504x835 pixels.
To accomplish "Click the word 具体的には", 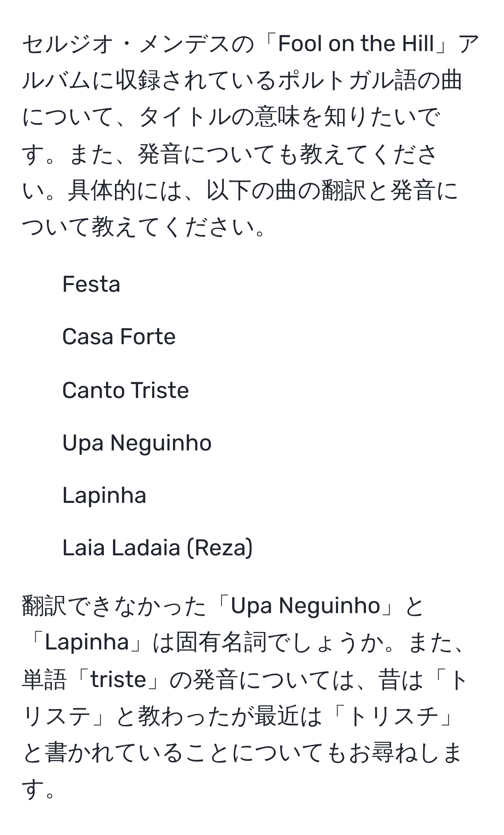I will (x=125, y=191).
